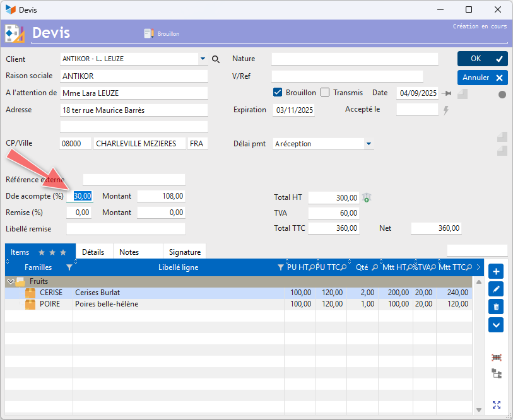The width and height of the screenshot is (513, 420).
Task: Uncheck the Brouillon checkbox
Action: (x=278, y=93)
